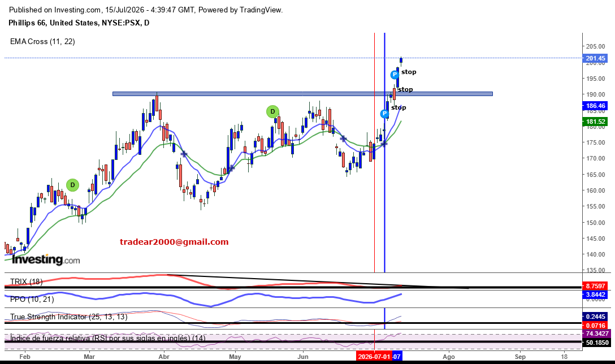The image size is (615, 364).
Task: Click the 175.00 price axis label
Action: [595, 142]
